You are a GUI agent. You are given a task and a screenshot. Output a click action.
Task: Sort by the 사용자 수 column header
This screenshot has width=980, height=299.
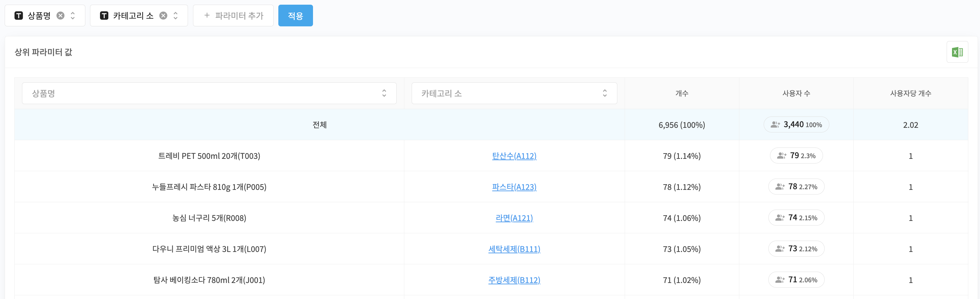pyautogui.click(x=796, y=93)
